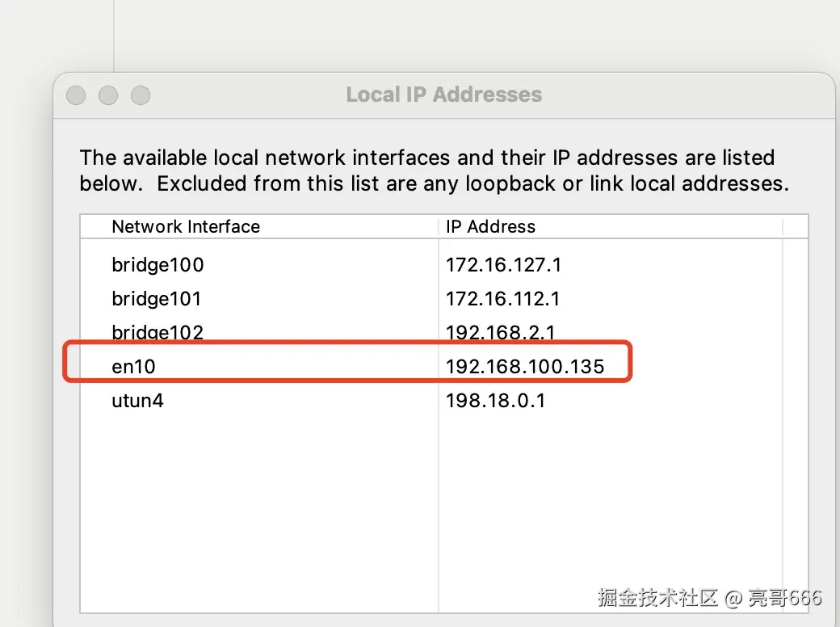Viewport: 840px width, 627px height.
Task: Click the column divider between the two headers
Action: pos(439,227)
